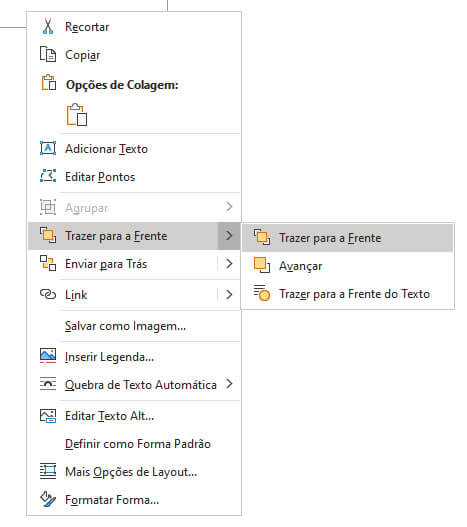
Task: Click the Editar Pontos icon
Action: (48, 176)
